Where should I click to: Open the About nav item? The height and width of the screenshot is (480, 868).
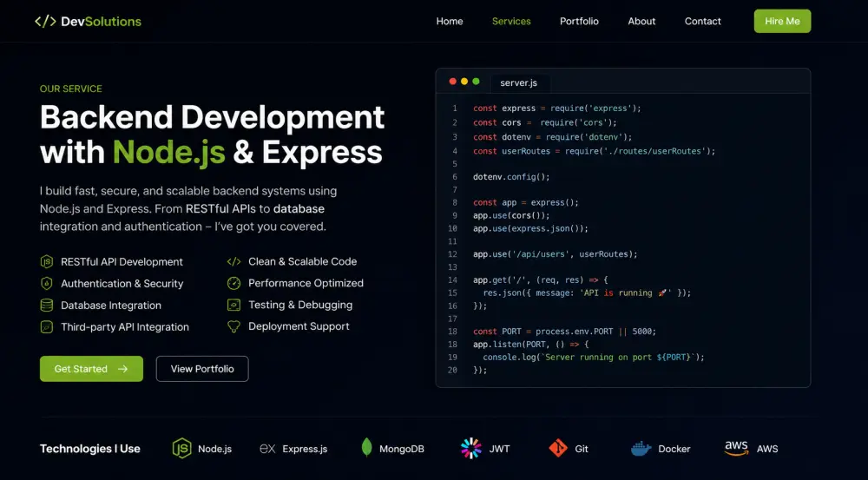641,22
